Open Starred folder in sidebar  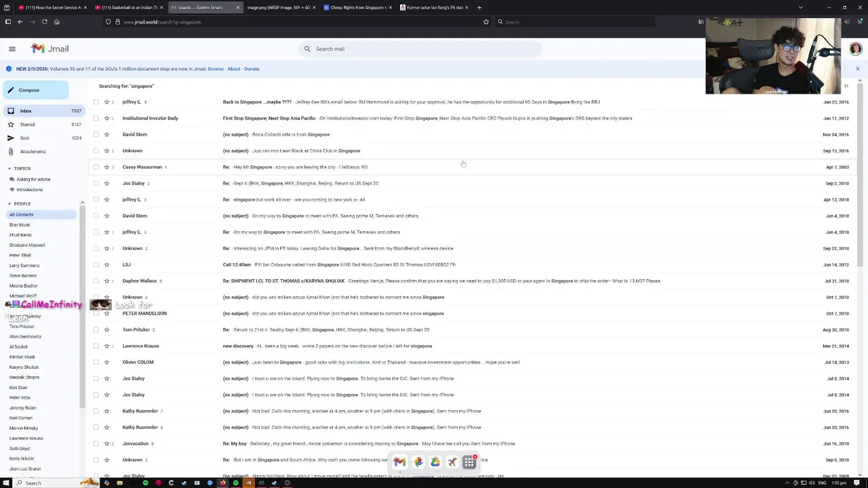point(43,124)
